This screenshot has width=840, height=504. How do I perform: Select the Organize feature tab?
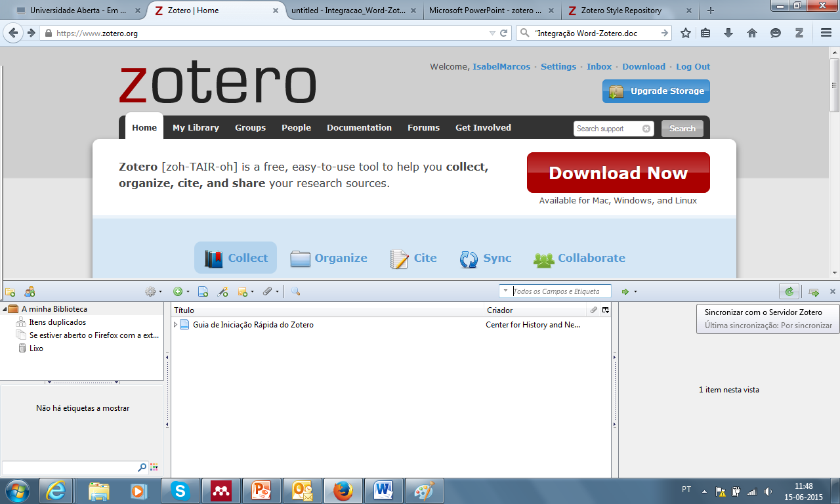pos(329,258)
